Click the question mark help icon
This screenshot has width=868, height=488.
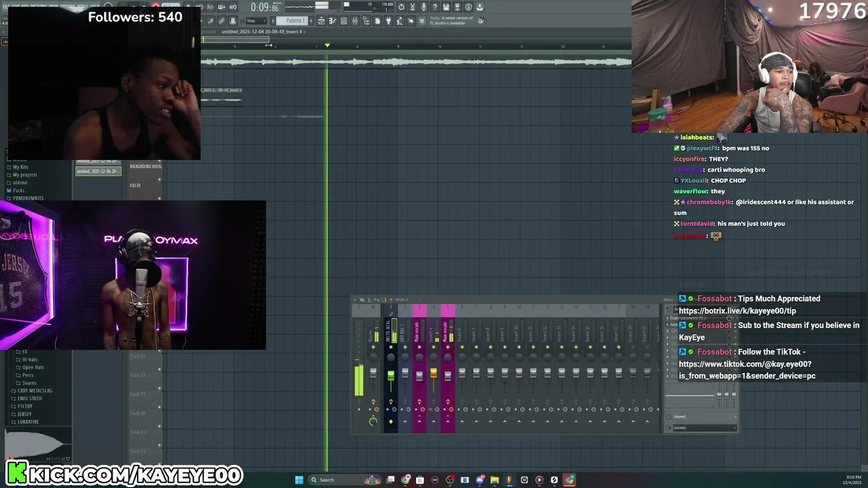(x=435, y=7)
